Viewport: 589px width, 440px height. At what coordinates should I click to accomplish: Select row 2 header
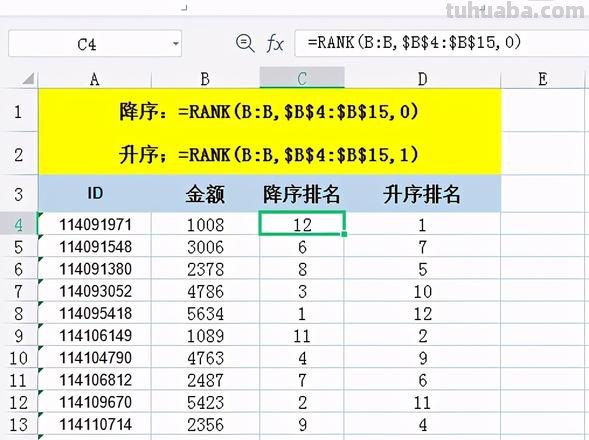[x=19, y=153]
